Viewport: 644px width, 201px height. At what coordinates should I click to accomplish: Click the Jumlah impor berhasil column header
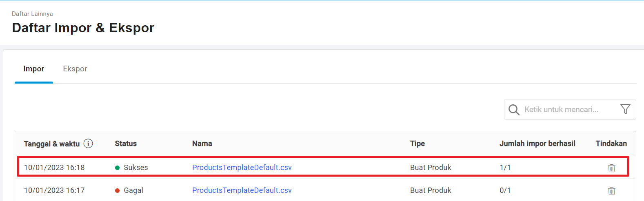coord(537,144)
